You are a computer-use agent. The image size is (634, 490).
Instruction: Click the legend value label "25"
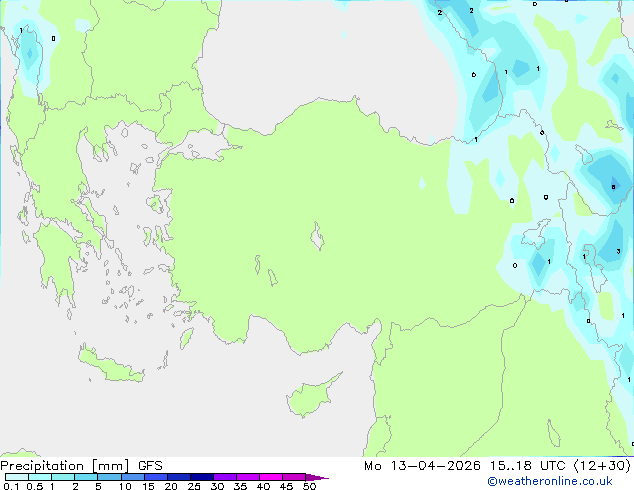tap(194, 486)
